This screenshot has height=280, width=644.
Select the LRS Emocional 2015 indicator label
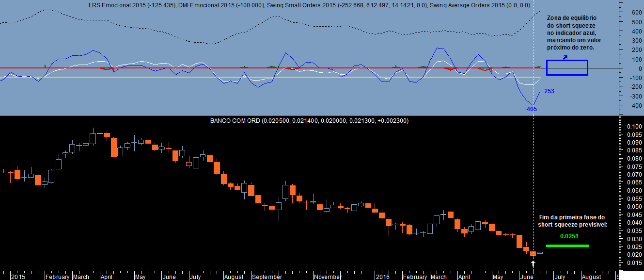click(131, 5)
